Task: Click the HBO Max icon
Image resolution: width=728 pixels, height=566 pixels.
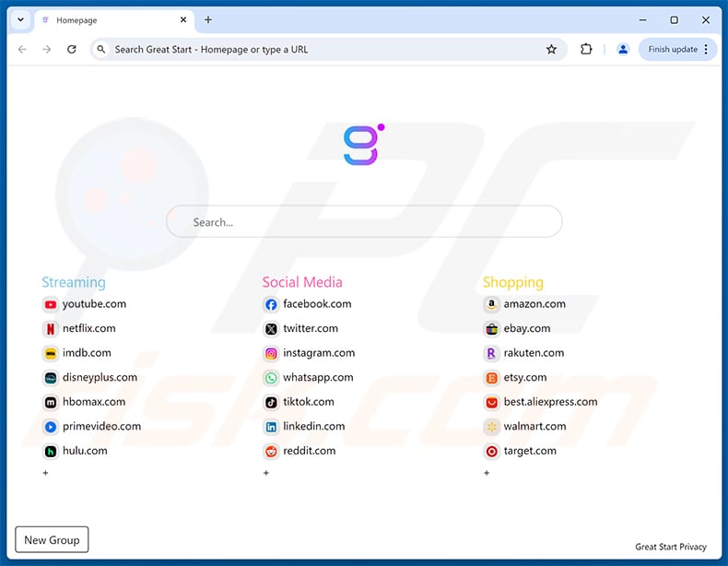Action: point(51,403)
